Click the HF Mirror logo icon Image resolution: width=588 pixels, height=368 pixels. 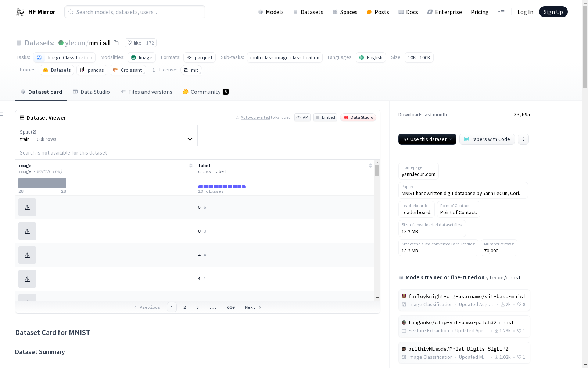click(x=20, y=12)
